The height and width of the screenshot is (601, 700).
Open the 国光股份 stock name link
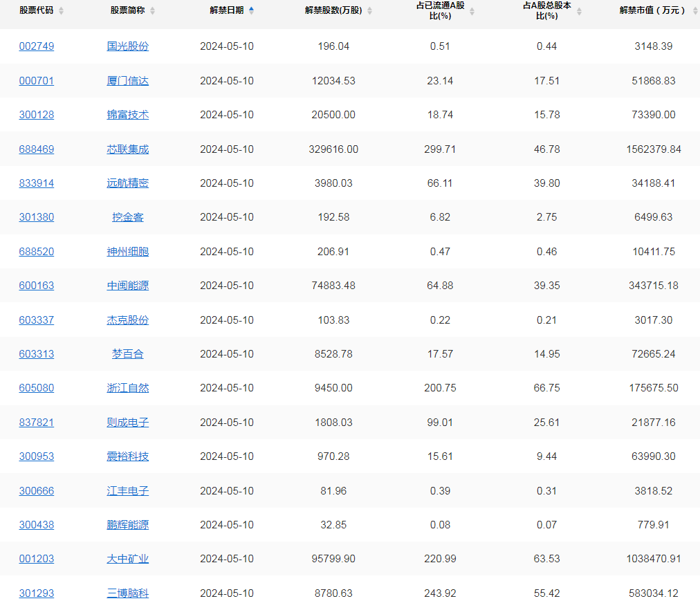point(128,46)
